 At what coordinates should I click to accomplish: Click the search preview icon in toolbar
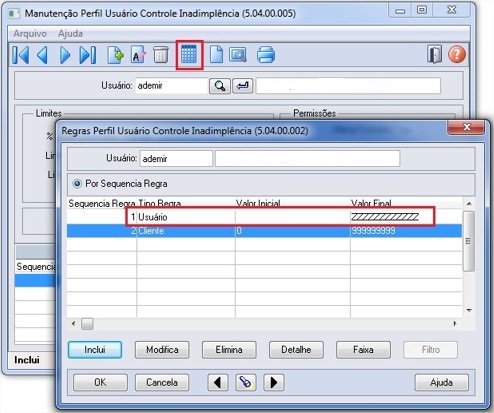238,55
